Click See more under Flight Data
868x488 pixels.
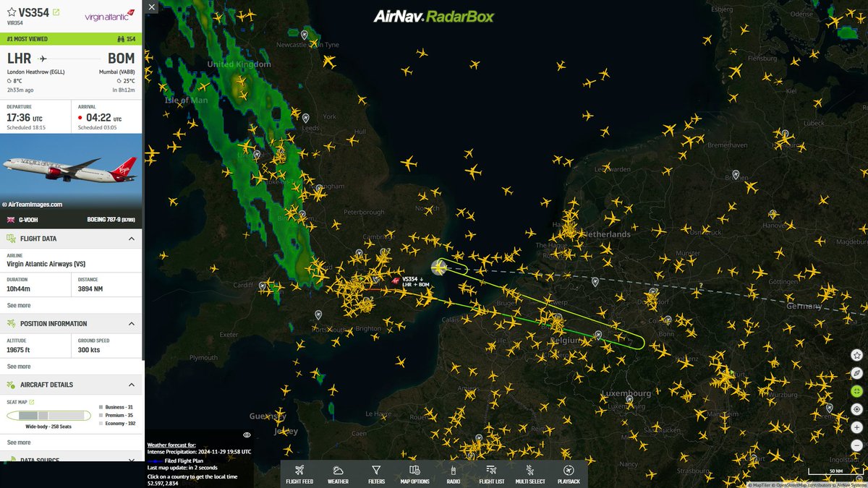point(19,305)
